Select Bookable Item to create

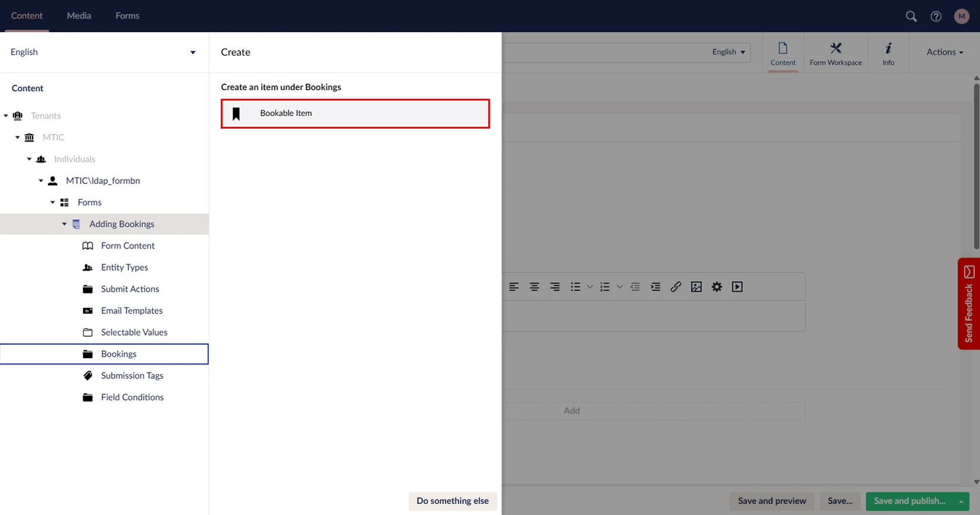[355, 113]
